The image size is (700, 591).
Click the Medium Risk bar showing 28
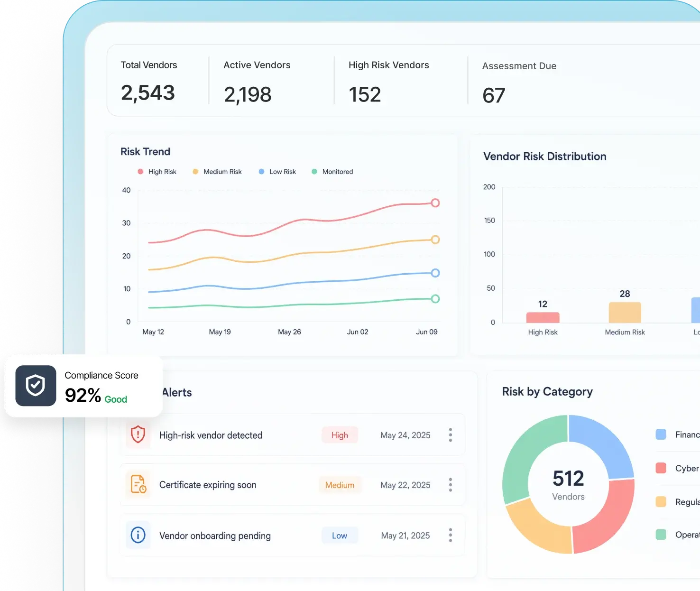[x=625, y=312]
